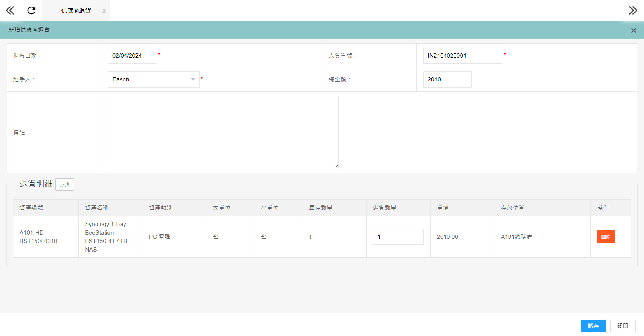The image size is (644, 336).
Task: Click the 退貨日期 date field
Action: pos(132,56)
